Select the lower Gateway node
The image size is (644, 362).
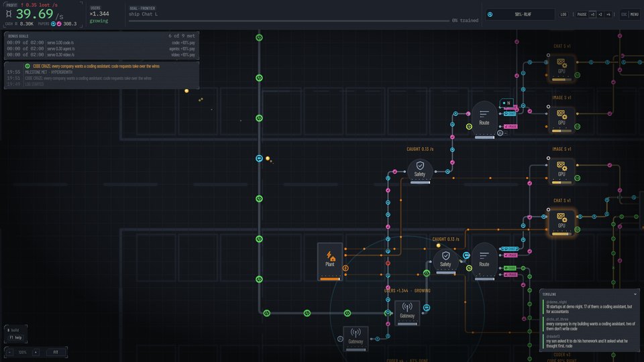pyautogui.click(x=356, y=339)
